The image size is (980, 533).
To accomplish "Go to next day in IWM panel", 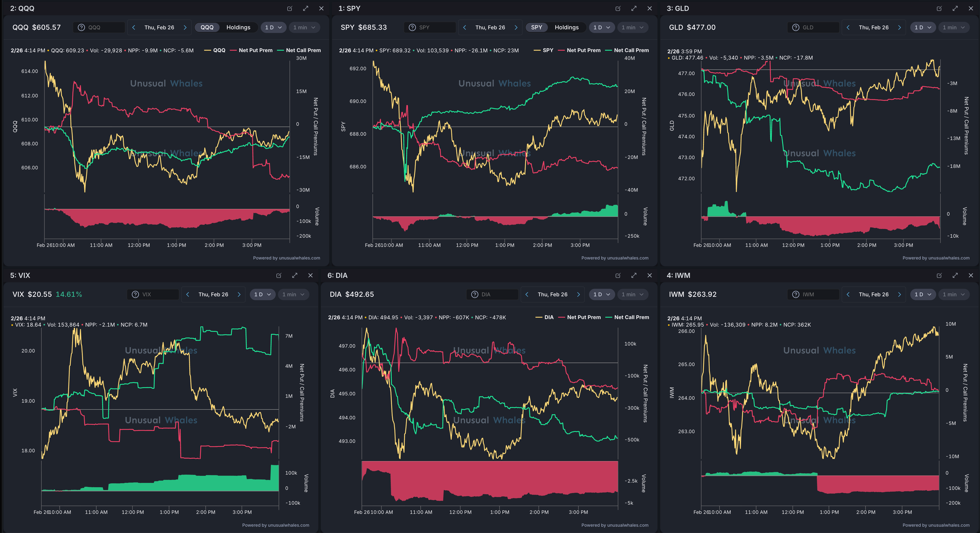I will tap(899, 294).
